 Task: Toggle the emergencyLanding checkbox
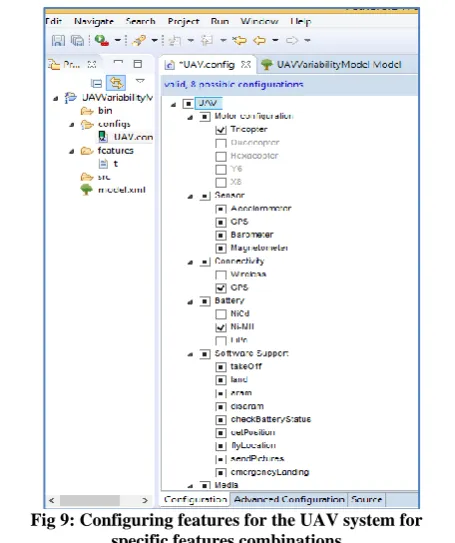click(221, 472)
